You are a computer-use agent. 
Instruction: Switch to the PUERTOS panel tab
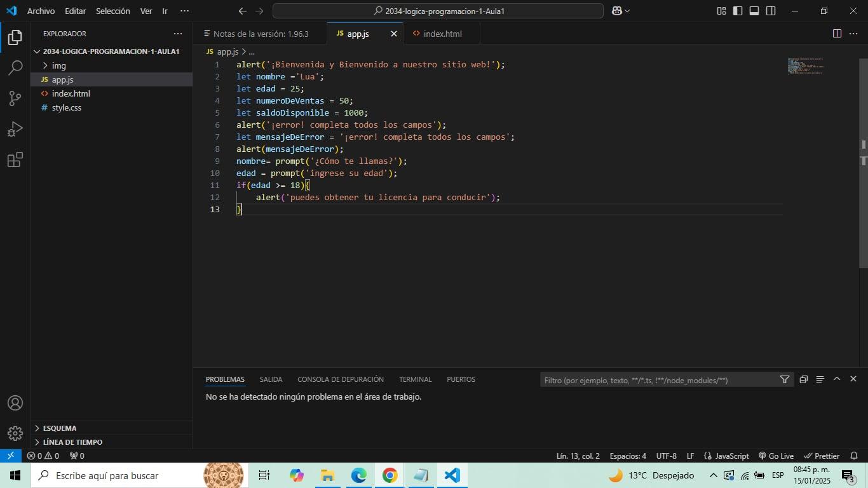(x=461, y=379)
